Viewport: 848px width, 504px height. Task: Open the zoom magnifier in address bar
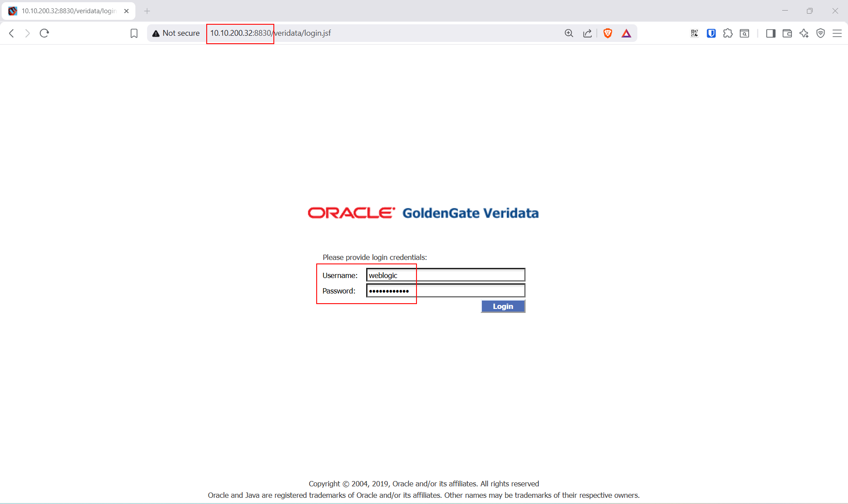pyautogui.click(x=569, y=33)
